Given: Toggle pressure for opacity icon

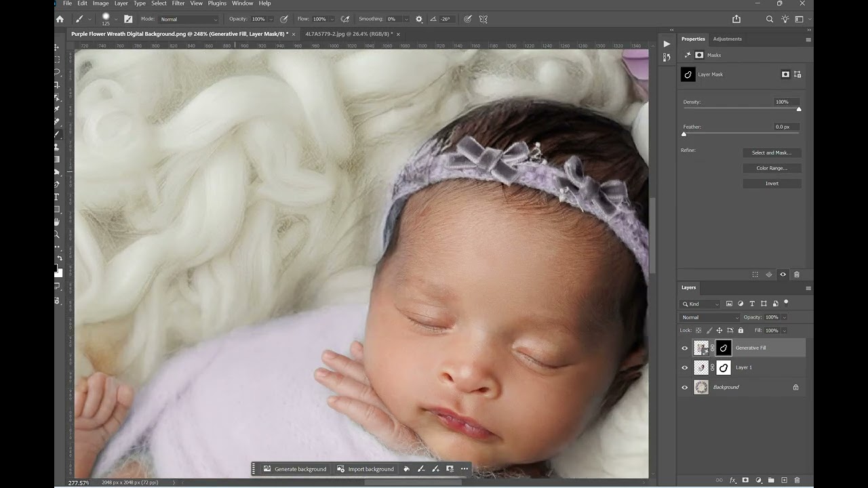Looking at the screenshot, I should [x=283, y=19].
